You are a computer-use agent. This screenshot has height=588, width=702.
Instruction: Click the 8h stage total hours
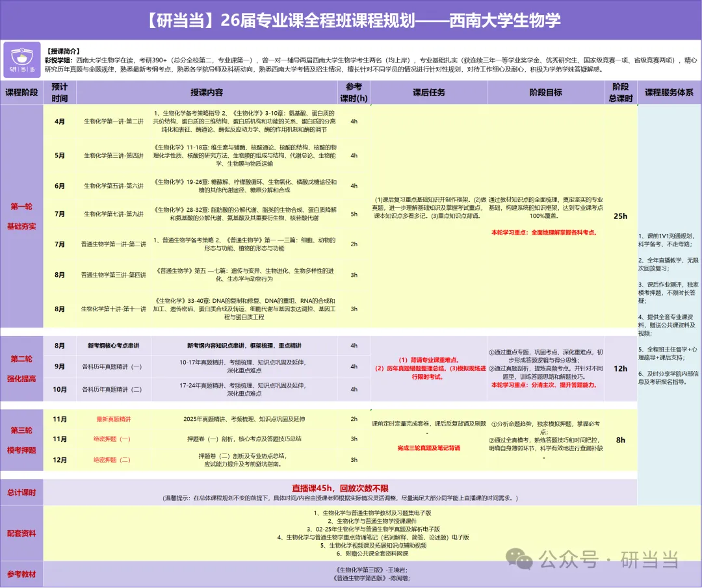pyautogui.click(x=621, y=441)
